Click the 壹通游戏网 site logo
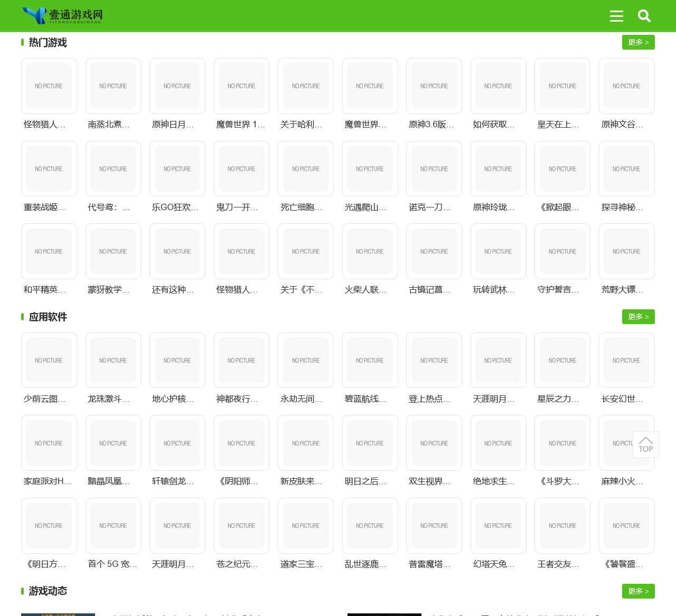Image resolution: width=676 pixels, height=616 pixels. (61, 16)
